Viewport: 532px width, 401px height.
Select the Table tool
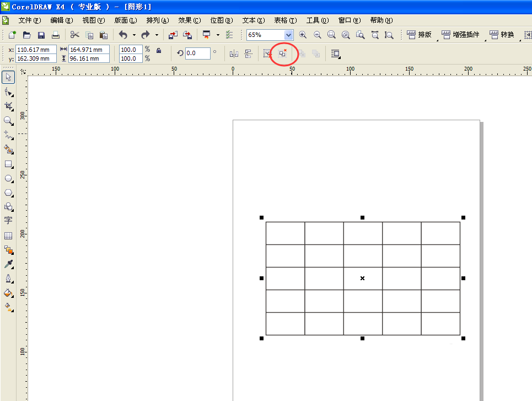coord(8,236)
